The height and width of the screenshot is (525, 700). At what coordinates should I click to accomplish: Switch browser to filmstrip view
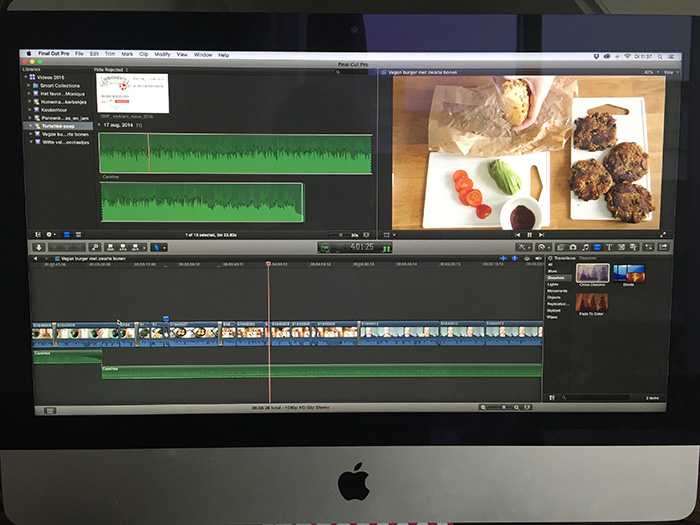coord(67,234)
